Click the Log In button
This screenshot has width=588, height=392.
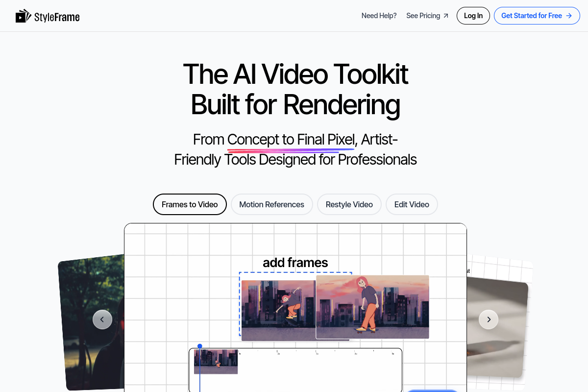click(473, 16)
